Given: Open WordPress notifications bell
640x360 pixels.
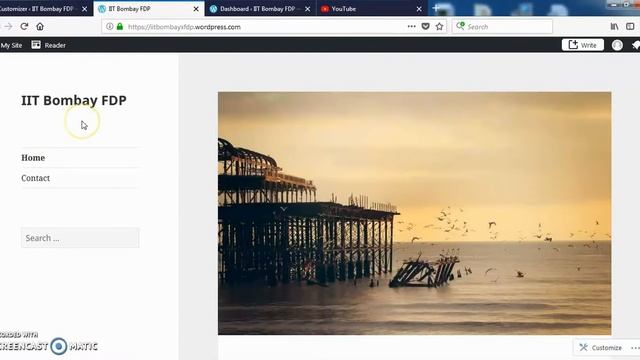Looking at the screenshot, I should click(x=636, y=45).
